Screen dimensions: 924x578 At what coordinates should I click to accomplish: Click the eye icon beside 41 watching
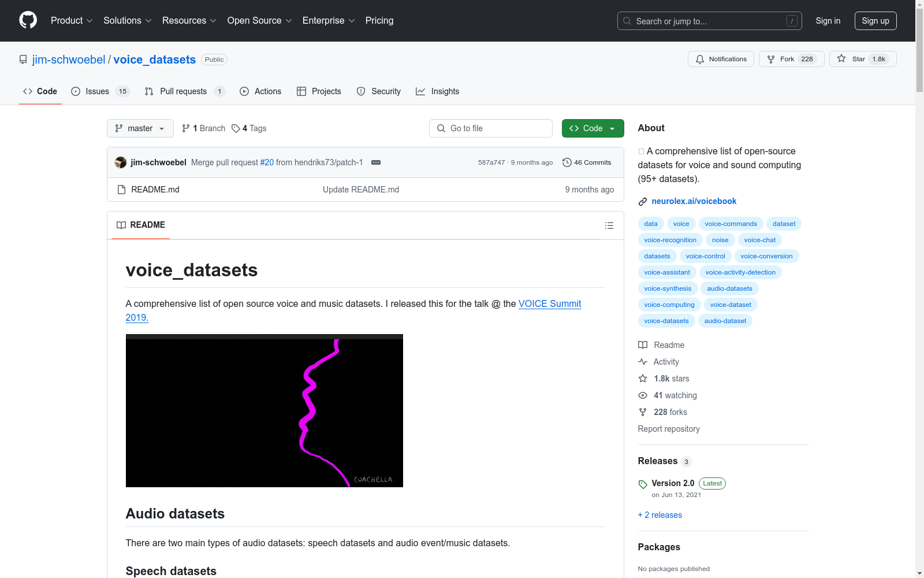643,395
